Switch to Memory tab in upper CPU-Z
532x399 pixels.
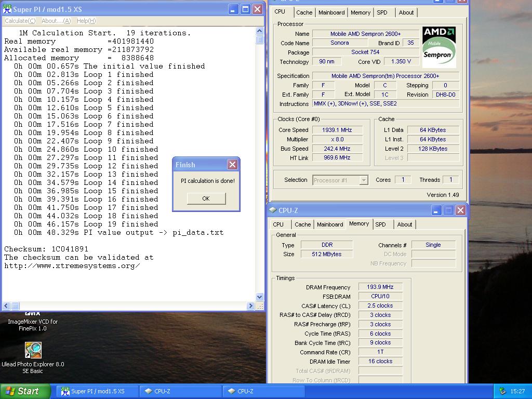[x=361, y=12]
